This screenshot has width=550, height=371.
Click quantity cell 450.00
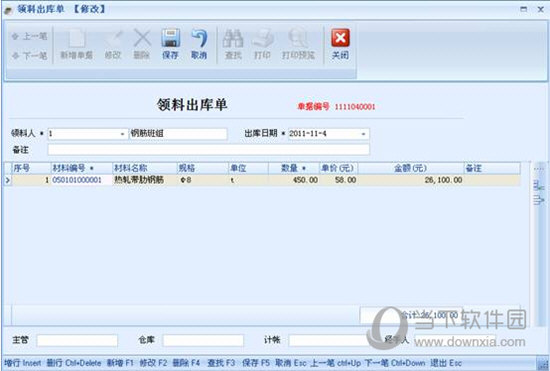[x=294, y=180]
